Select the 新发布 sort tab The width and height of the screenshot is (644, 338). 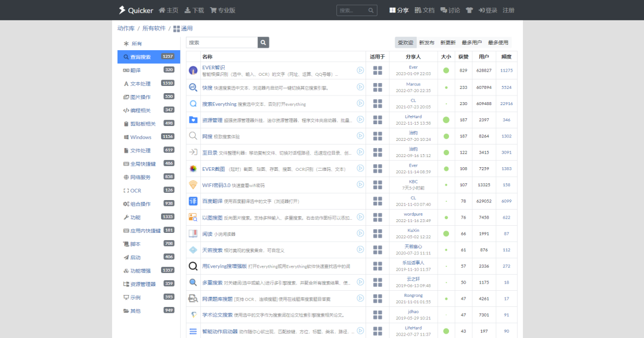(x=427, y=42)
